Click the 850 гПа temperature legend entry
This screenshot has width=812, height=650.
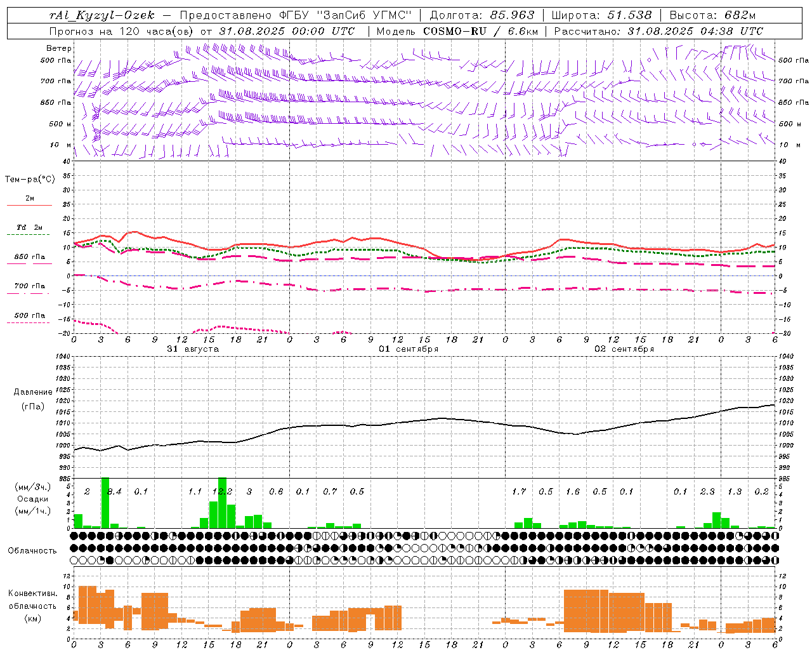(x=30, y=257)
